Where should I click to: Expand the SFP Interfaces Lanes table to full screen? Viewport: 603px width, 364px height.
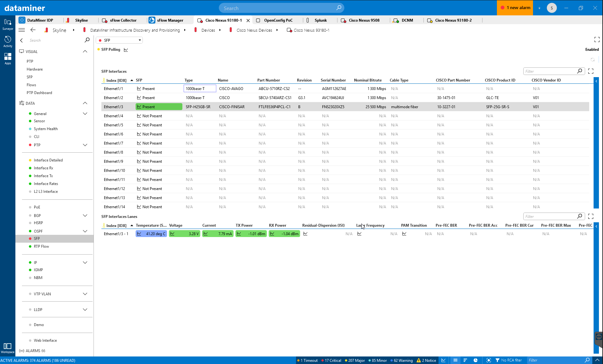pos(591,216)
